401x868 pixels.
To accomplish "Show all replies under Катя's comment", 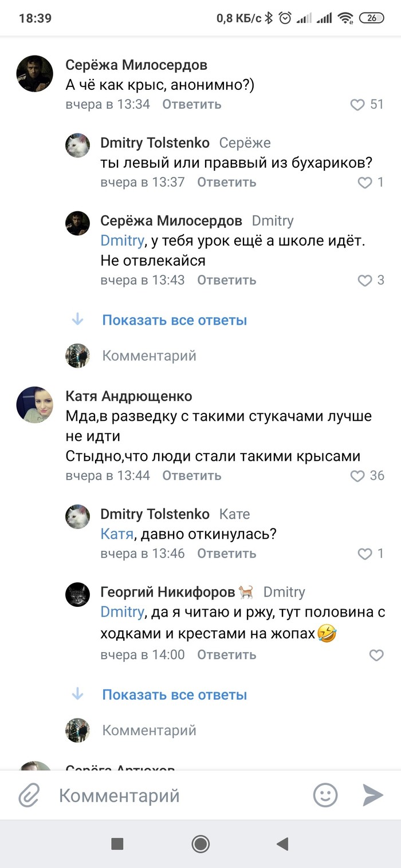I will tap(174, 695).
